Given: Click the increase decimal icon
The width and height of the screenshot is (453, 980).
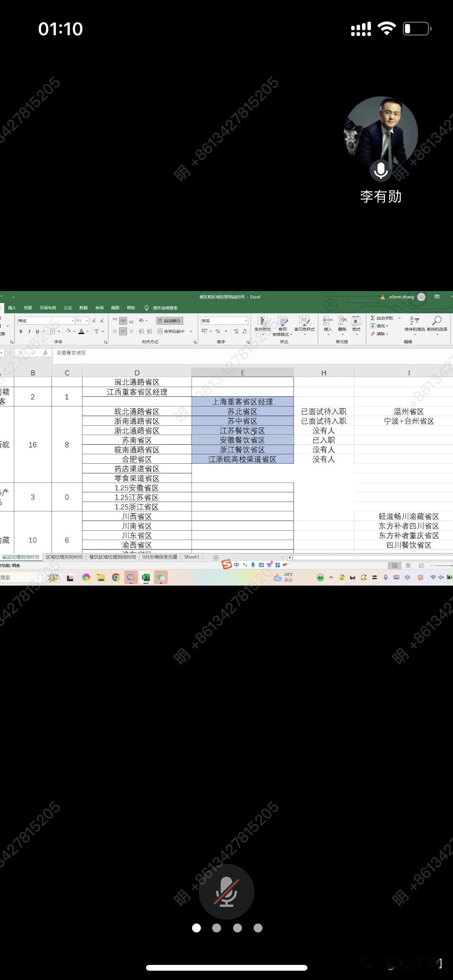Looking at the screenshot, I should [236, 331].
